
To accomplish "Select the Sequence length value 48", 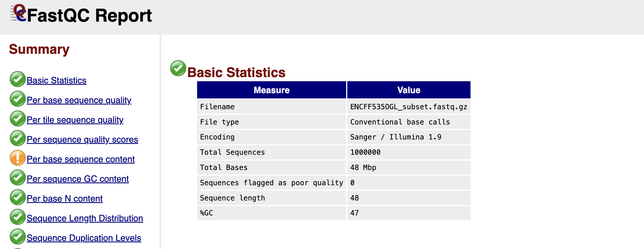I will point(409,198).
